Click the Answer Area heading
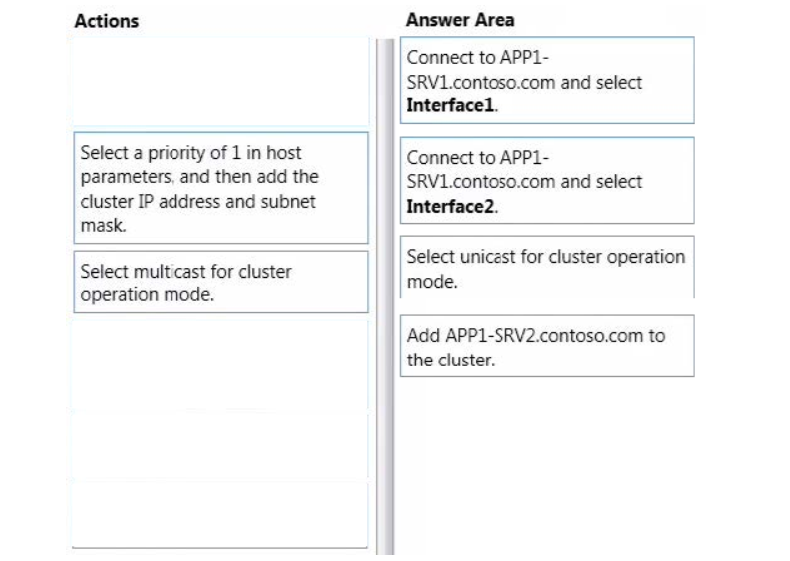 [x=460, y=20]
